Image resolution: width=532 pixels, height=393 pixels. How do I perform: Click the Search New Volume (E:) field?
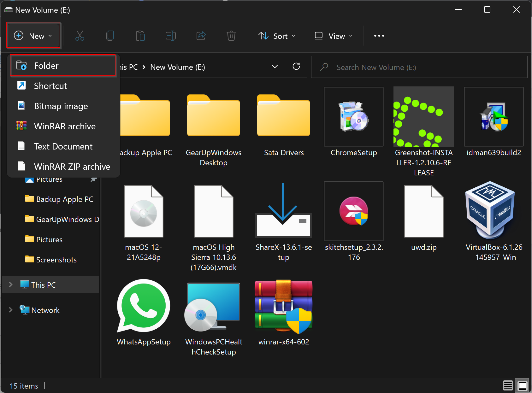tap(419, 67)
